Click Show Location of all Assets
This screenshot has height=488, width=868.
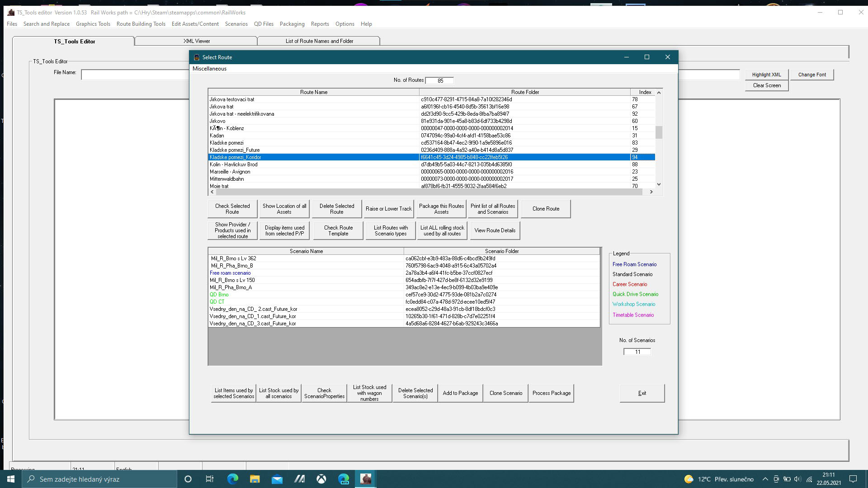[x=284, y=209]
